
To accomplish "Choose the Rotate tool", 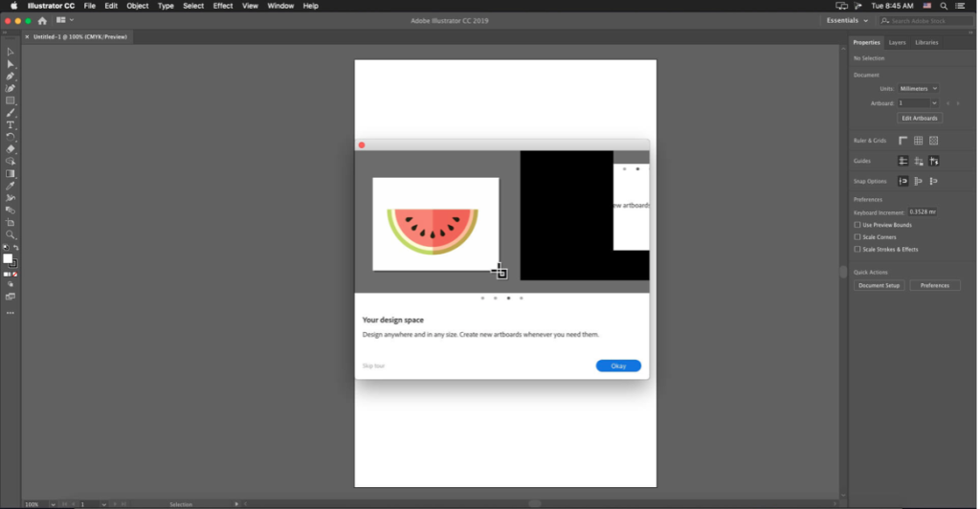I will [10, 137].
